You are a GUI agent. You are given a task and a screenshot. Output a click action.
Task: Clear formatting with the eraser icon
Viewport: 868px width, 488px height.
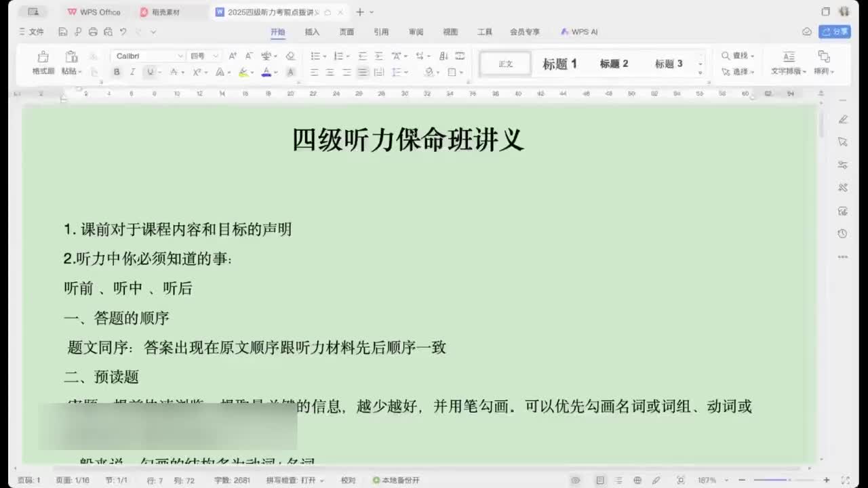pos(290,56)
